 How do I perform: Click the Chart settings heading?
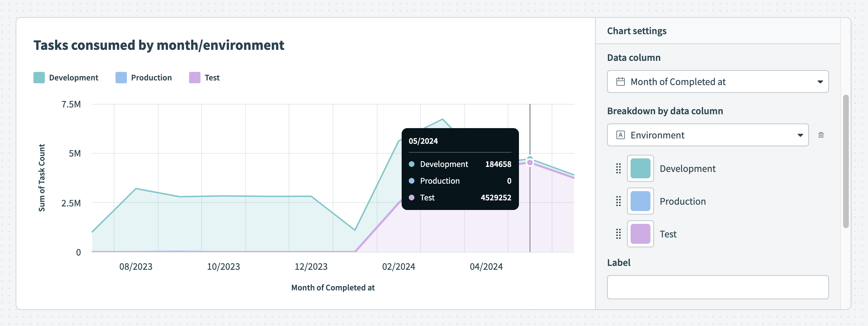637,31
